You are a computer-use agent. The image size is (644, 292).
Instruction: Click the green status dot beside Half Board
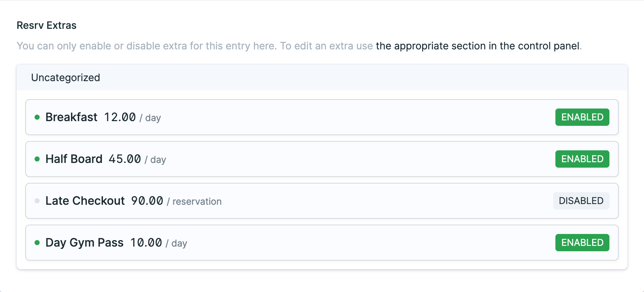coord(37,159)
